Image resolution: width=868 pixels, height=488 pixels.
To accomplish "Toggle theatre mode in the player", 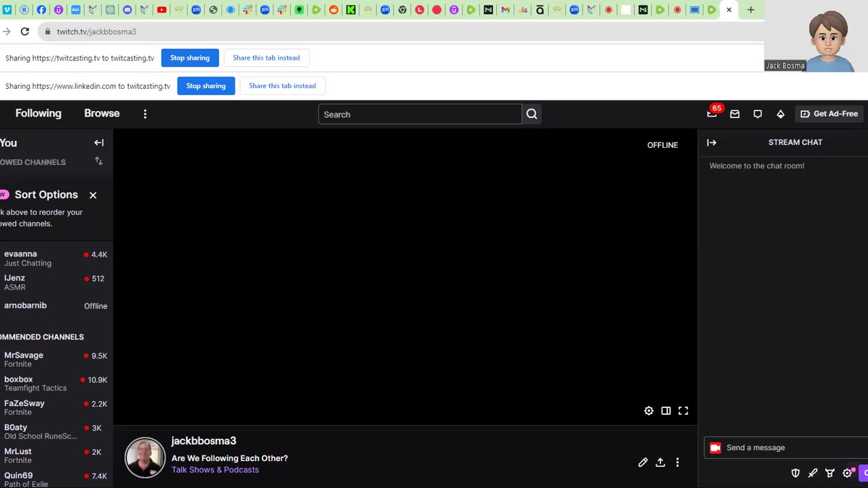I will point(666,411).
